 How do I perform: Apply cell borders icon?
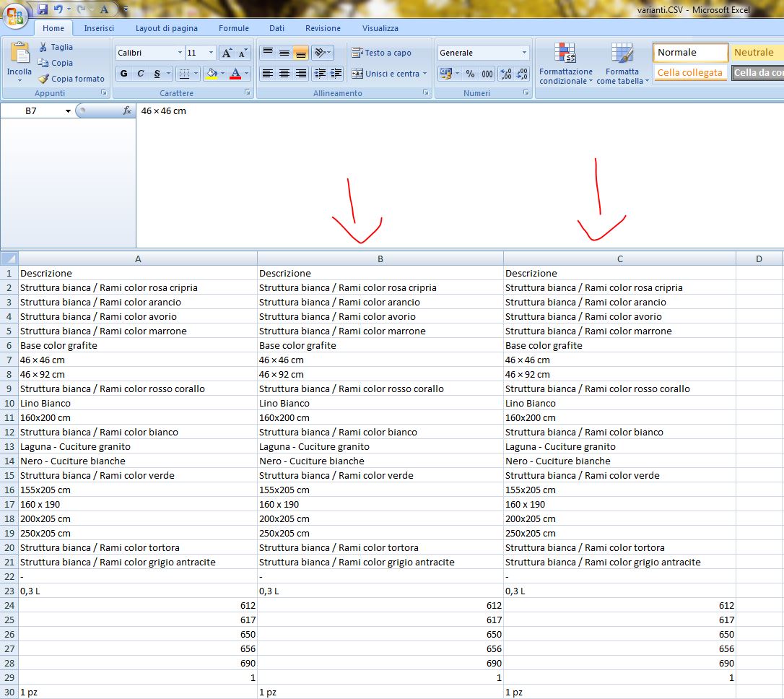click(x=185, y=74)
